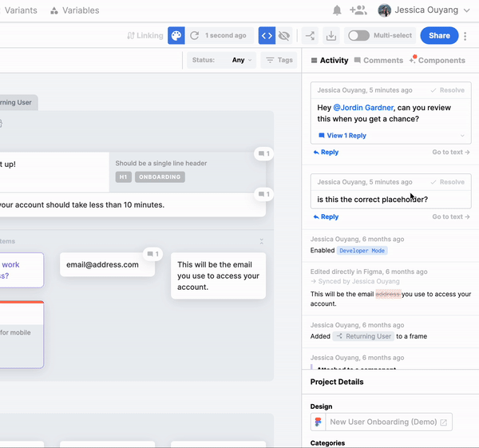This screenshot has width=479, height=448.
Task: Go to text for placeholder comment
Action: [451, 216]
